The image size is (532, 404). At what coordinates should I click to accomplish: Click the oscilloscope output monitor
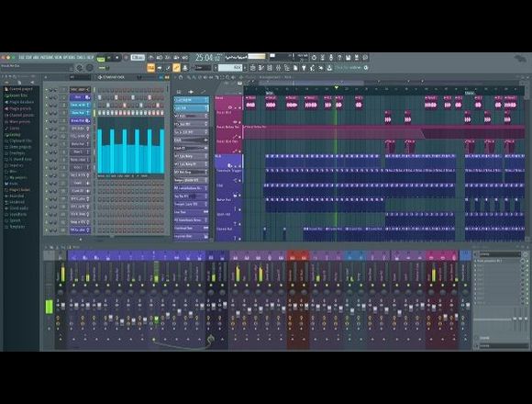[236, 57]
